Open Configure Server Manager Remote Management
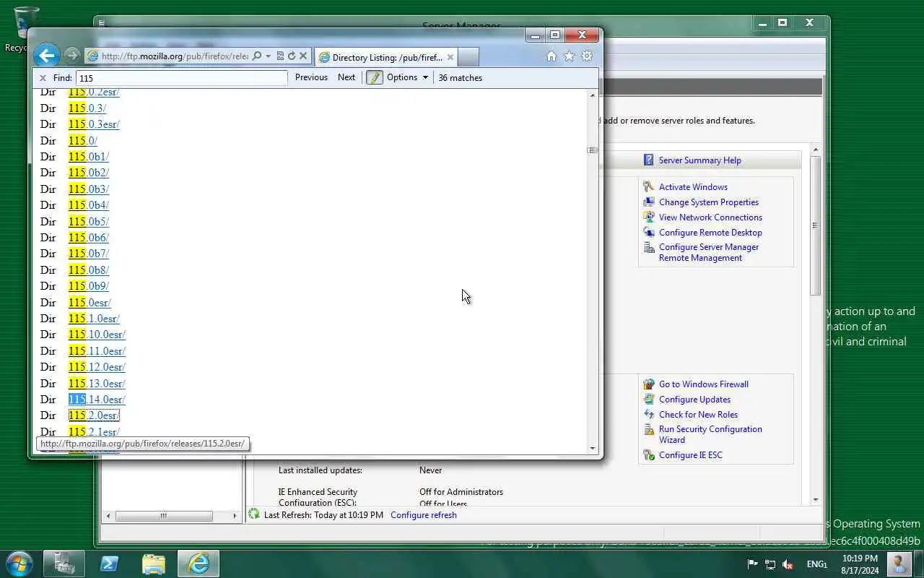The width and height of the screenshot is (924, 578). (708, 252)
